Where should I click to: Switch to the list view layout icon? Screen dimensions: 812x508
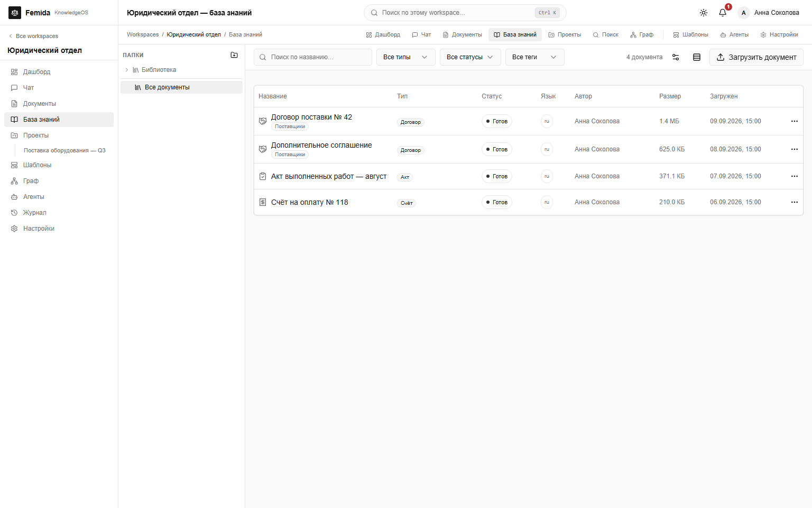click(697, 57)
